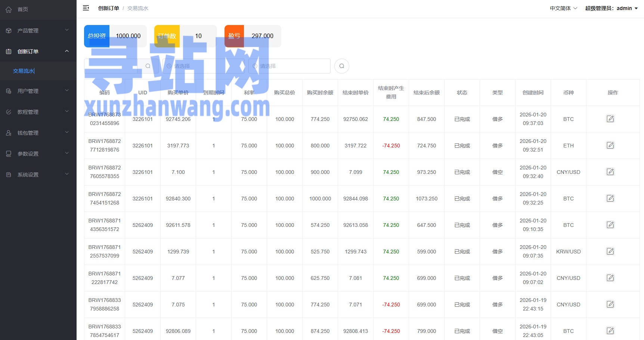
Task: Open the 用户管理 sidebar menu
Action: point(38,91)
